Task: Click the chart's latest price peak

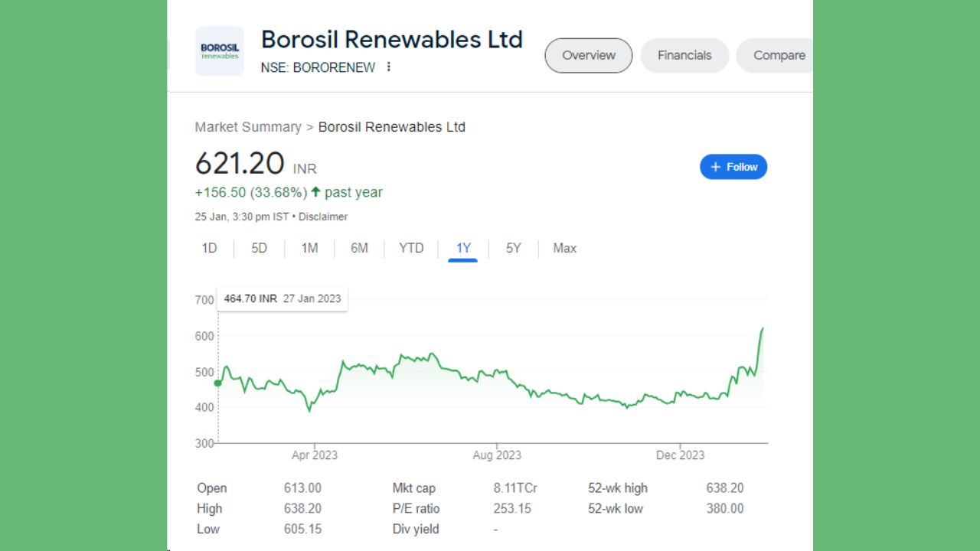Action: (762, 328)
